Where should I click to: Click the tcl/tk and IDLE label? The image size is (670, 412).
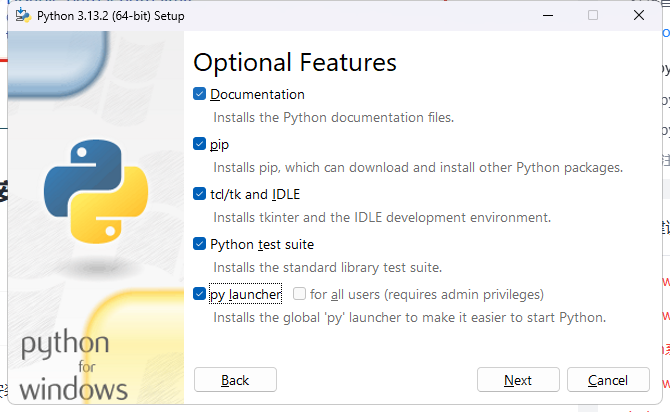pyautogui.click(x=255, y=194)
